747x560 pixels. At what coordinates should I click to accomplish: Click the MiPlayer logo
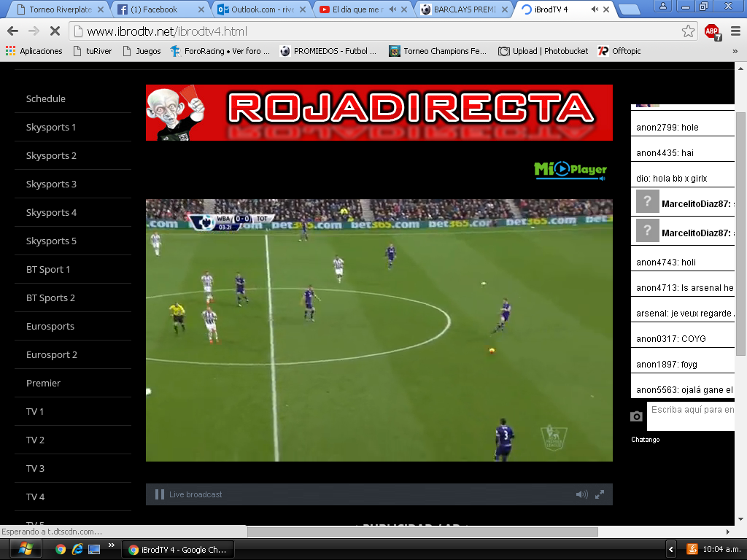point(570,169)
